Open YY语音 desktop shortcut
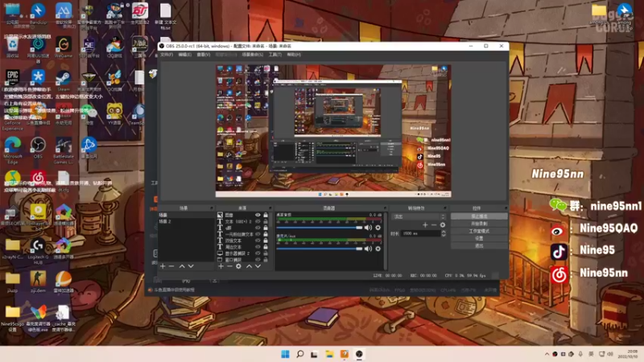This screenshot has height=362, width=644. tap(114, 114)
